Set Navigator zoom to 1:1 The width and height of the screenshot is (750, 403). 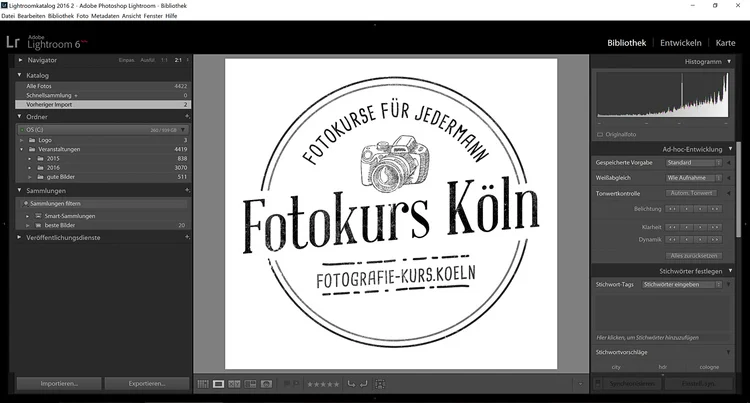(x=165, y=60)
